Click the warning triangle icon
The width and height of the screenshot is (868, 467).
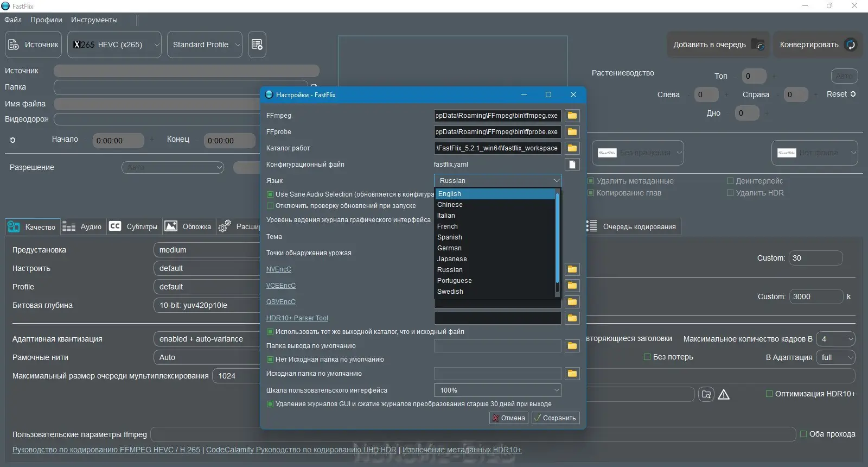(724, 394)
